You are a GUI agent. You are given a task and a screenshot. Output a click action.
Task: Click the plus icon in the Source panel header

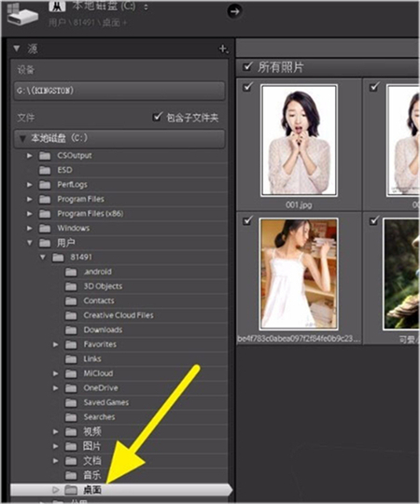(x=223, y=49)
